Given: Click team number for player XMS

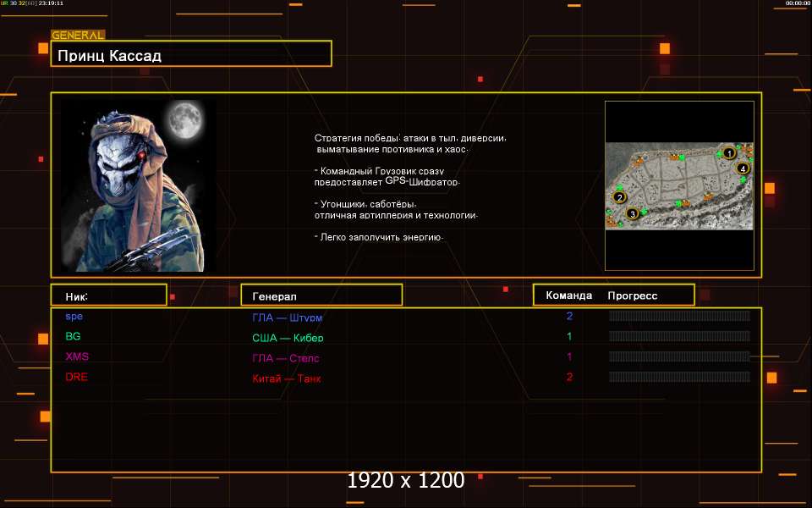Looking at the screenshot, I should [569, 356].
